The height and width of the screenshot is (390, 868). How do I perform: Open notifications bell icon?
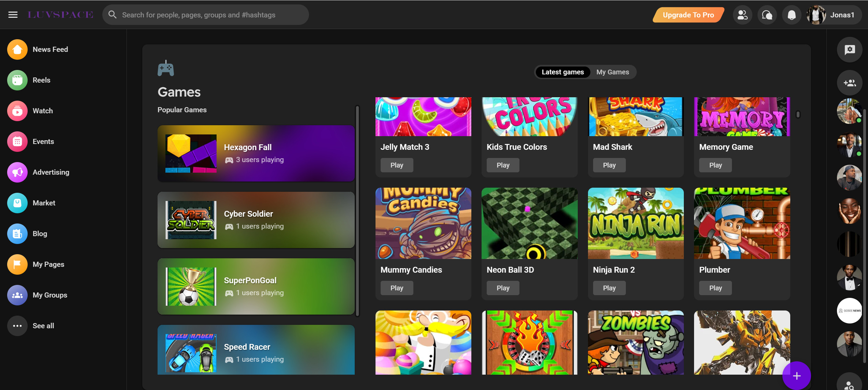[792, 15]
